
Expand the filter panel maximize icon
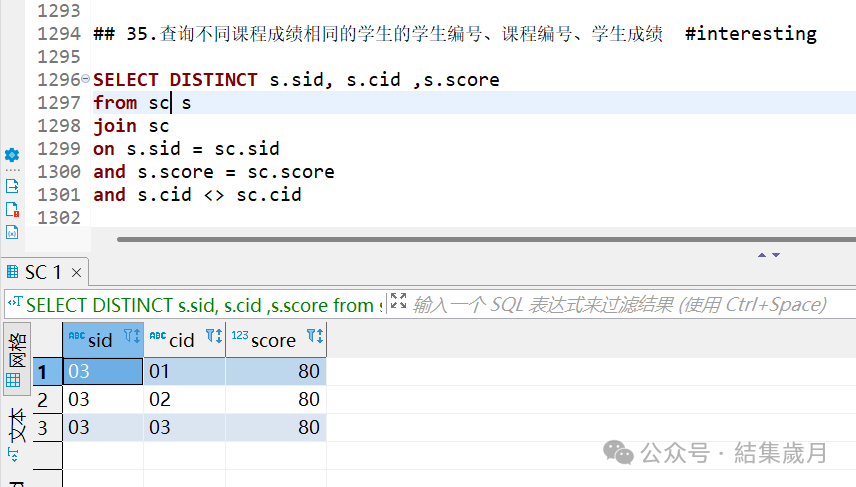coord(399,301)
